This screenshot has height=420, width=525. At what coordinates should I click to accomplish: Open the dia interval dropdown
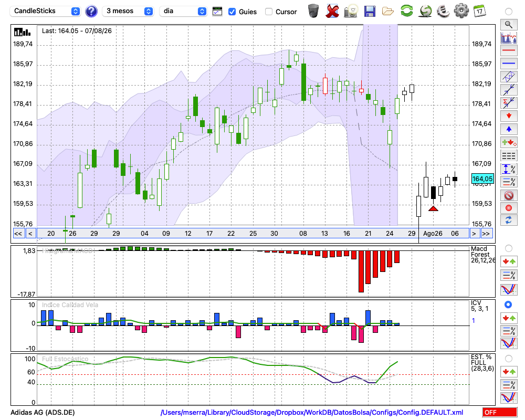coord(183,11)
